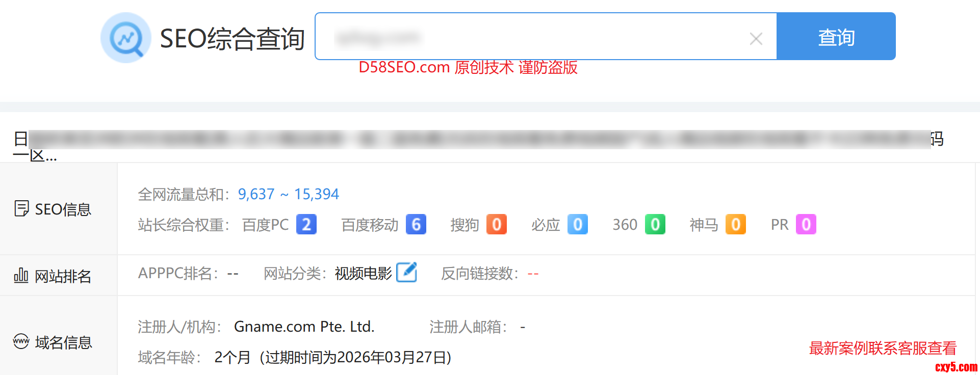The height and width of the screenshot is (375, 980).
Task: Click the 百度移动 weight badge showing 6
Action: tap(416, 225)
